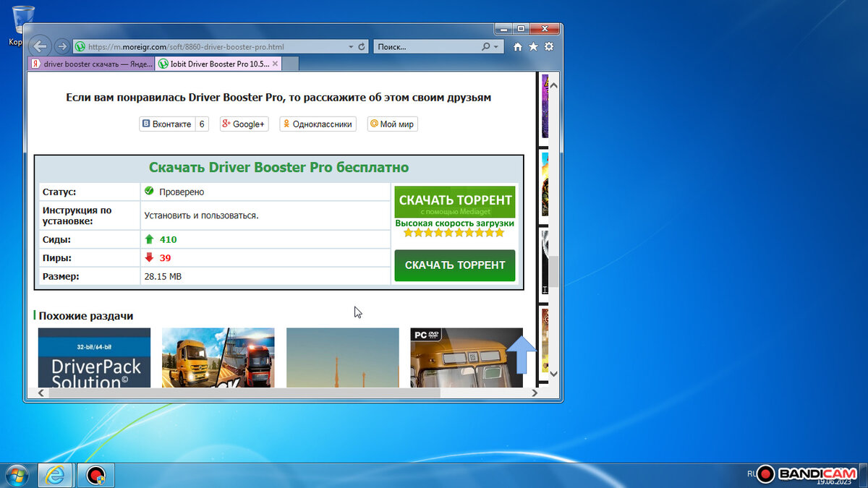Image resolution: width=868 pixels, height=488 pixels.
Task: Open the Tools gear icon
Action: (x=549, y=46)
